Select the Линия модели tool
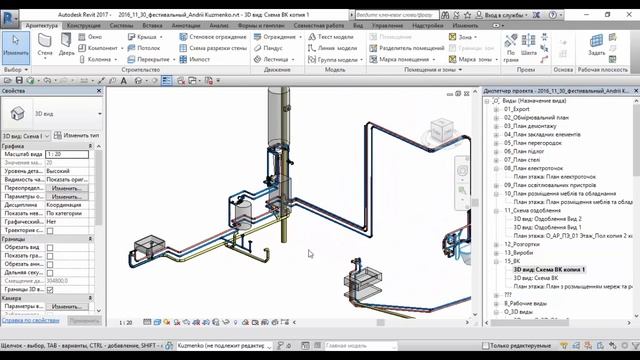The width and height of the screenshot is (640, 360). [x=333, y=48]
